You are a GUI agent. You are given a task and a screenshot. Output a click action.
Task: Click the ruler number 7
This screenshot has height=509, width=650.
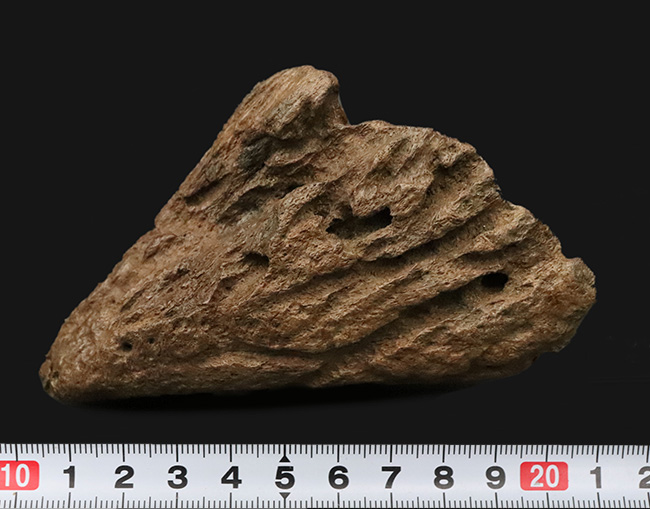click(x=391, y=477)
